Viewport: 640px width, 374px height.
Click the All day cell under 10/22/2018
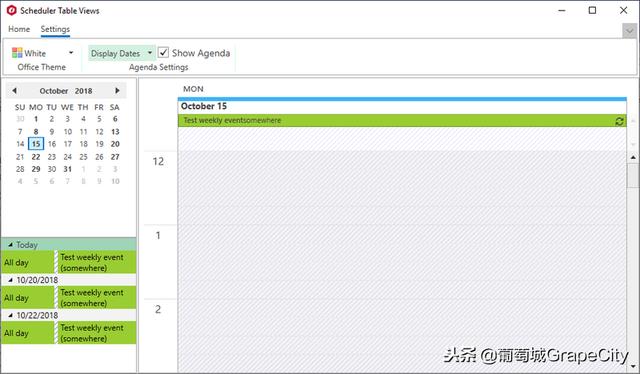(x=28, y=333)
